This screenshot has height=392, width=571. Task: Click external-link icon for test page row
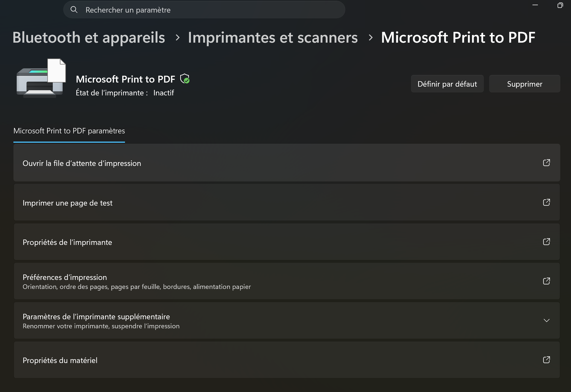[546, 202]
